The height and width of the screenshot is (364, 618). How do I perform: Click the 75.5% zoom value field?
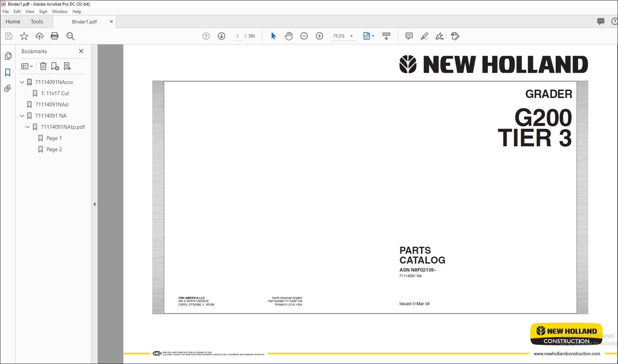339,36
